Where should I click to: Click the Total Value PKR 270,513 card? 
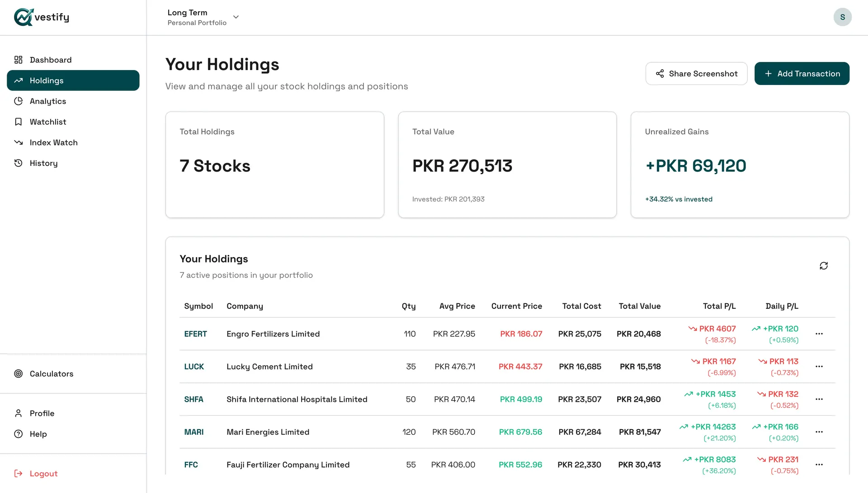(x=507, y=165)
